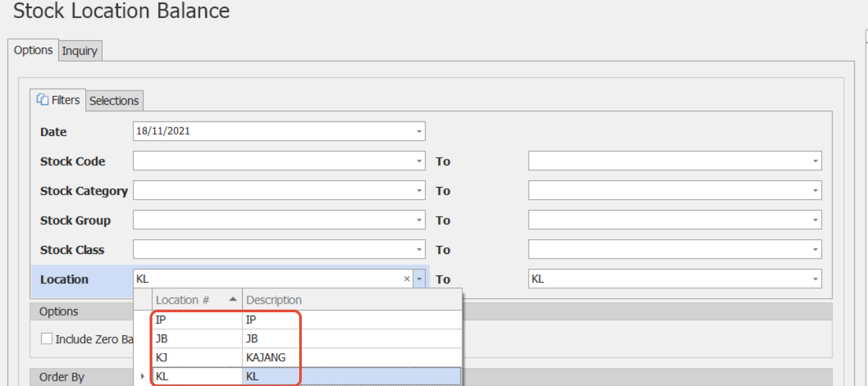The image size is (868, 386).
Task: Sort the list by Location # column
Action: [197, 300]
